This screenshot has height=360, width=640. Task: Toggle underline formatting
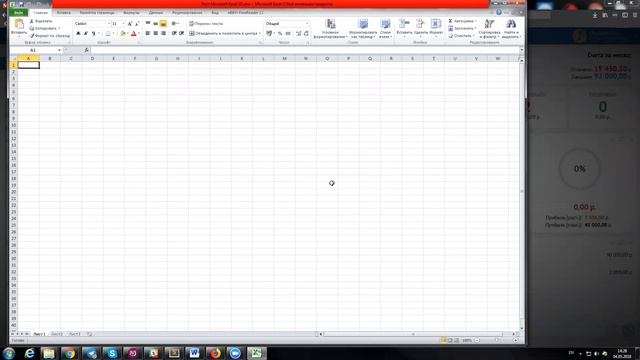click(x=93, y=33)
